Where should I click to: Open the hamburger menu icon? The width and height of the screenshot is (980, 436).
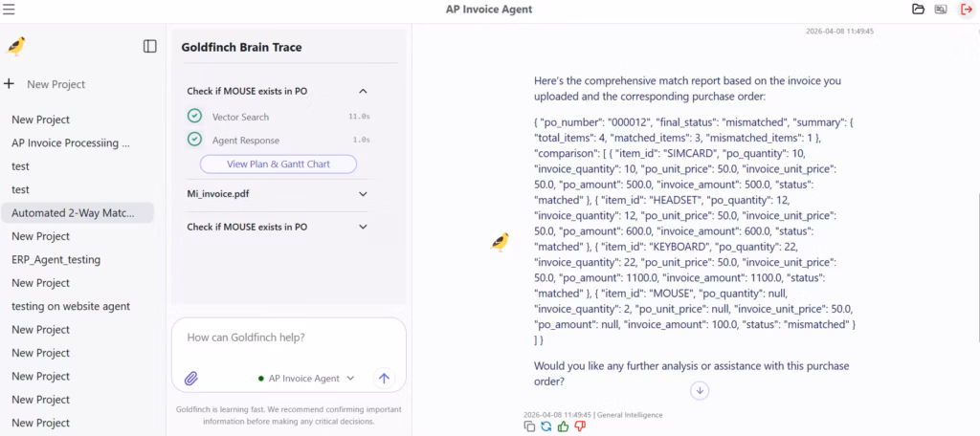[x=10, y=10]
